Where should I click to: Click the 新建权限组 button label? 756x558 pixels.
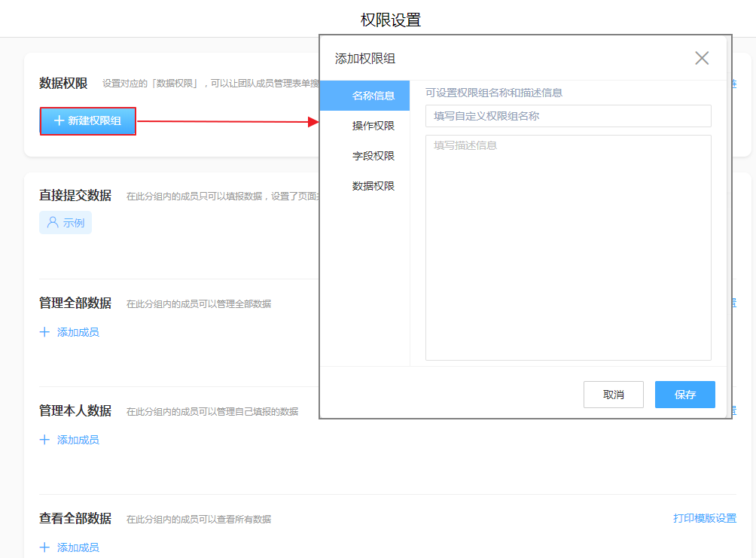(x=94, y=121)
